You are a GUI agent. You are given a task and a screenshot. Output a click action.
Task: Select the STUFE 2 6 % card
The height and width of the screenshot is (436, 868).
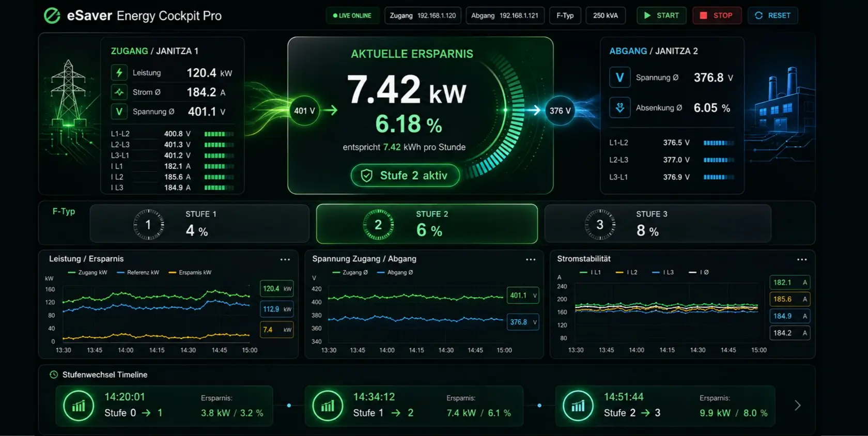[427, 224]
